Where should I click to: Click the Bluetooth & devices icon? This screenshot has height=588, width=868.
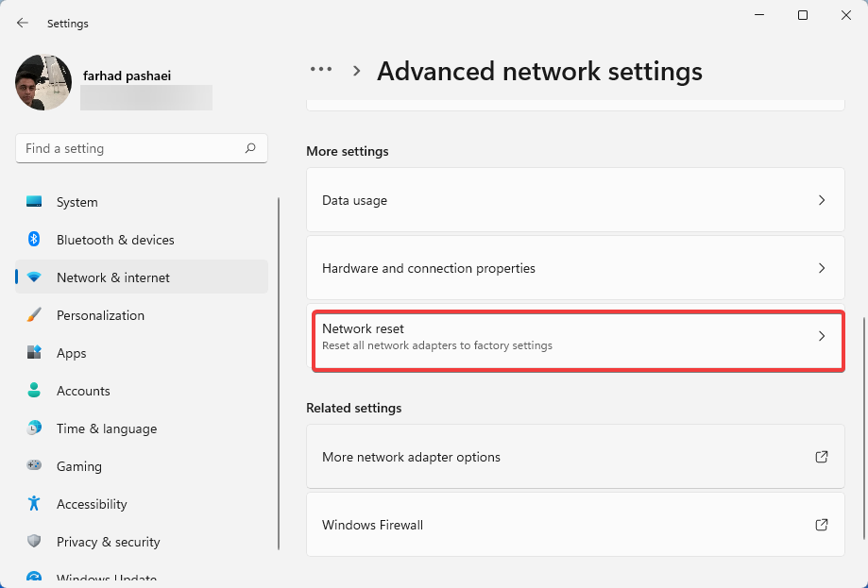pyautogui.click(x=34, y=240)
